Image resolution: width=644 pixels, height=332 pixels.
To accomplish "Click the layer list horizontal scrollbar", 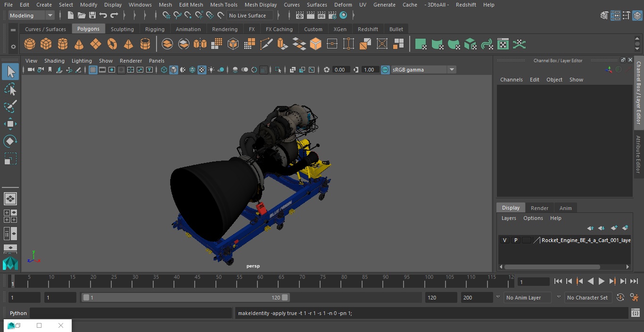I will 552,267.
